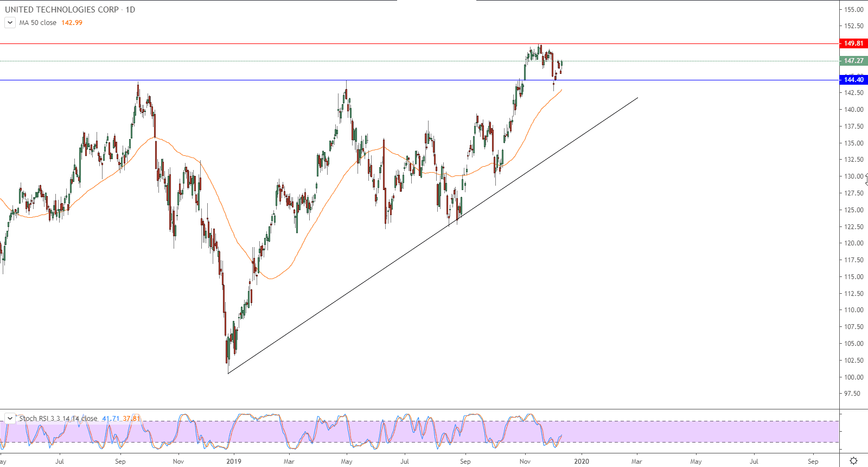Click the red 149.81 price label
This screenshot has width=868, height=467.
[853, 43]
